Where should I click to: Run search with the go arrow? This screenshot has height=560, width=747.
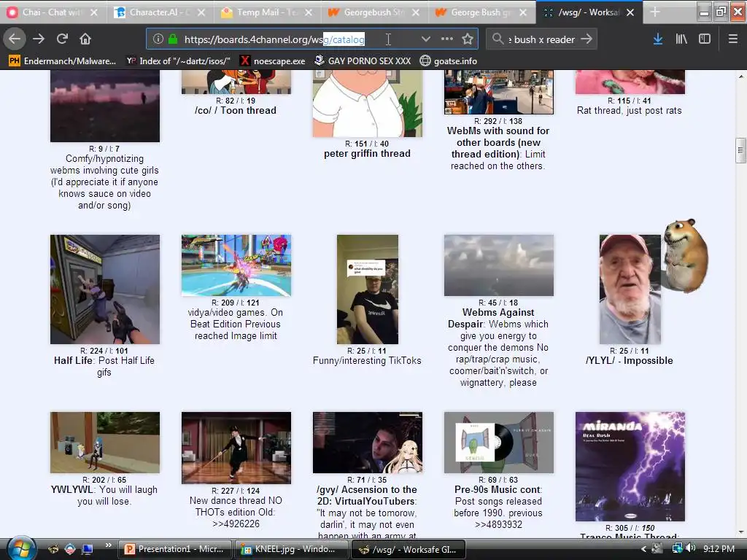point(587,39)
